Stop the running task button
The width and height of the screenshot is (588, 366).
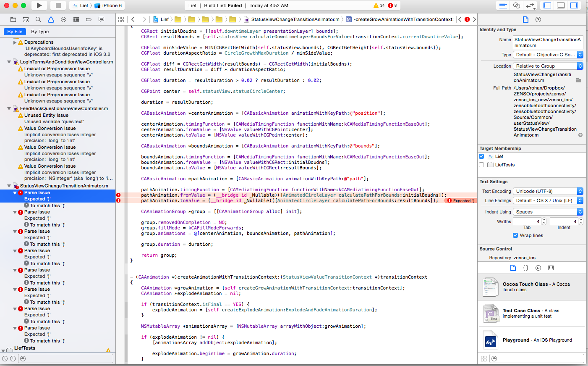(x=58, y=5)
